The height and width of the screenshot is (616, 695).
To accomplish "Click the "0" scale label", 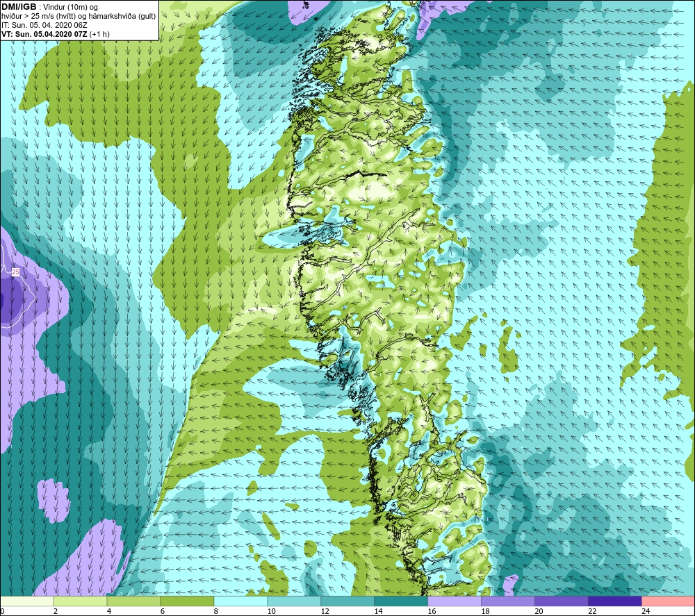I will click(2, 611).
